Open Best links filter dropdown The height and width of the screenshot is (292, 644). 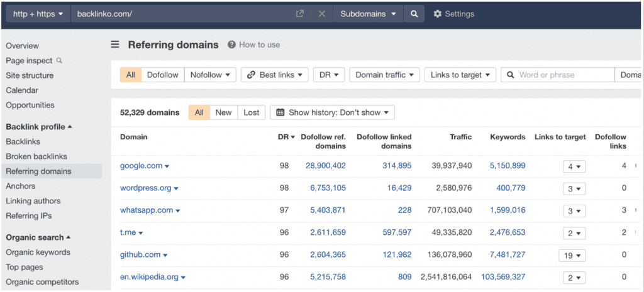coord(275,75)
